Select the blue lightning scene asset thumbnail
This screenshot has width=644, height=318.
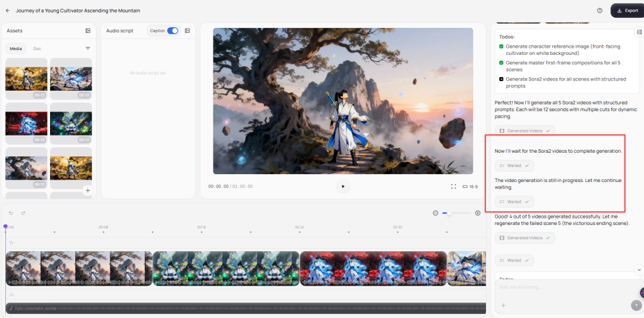pos(71,79)
